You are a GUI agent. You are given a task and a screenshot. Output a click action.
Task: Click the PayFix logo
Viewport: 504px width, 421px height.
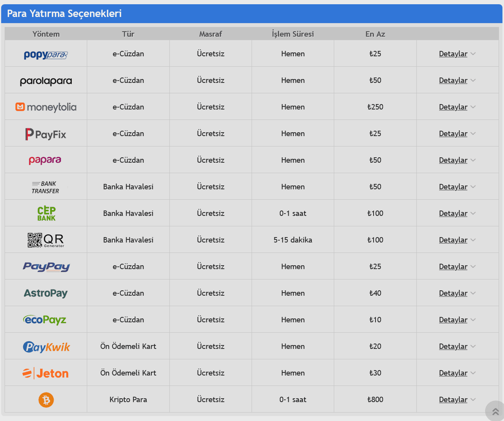46,134
